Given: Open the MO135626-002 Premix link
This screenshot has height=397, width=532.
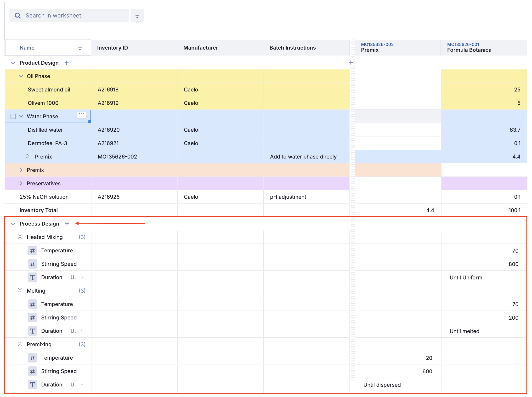Looking at the screenshot, I should tap(377, 45).
